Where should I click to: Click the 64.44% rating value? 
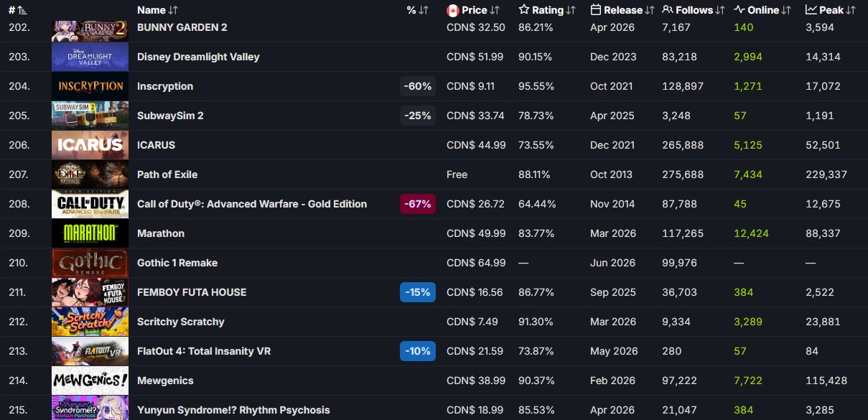pos(537,204)
